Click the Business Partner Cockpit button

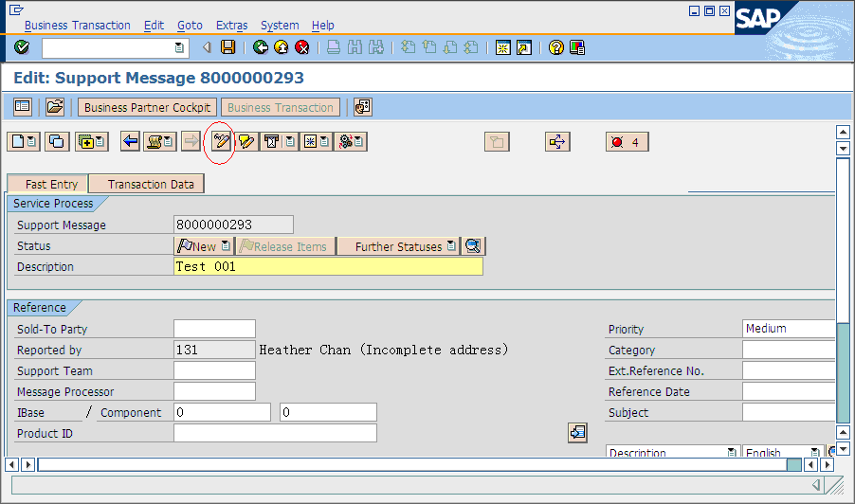tap(147, 107)
